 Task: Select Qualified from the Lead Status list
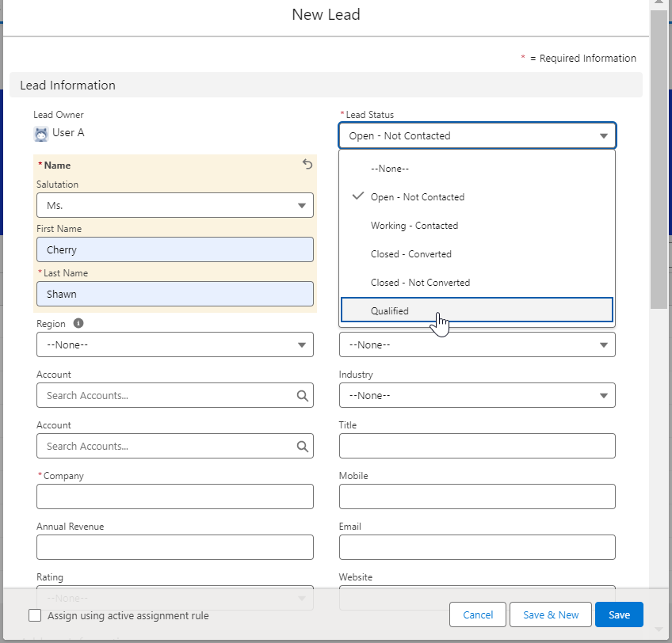(477, 311)
